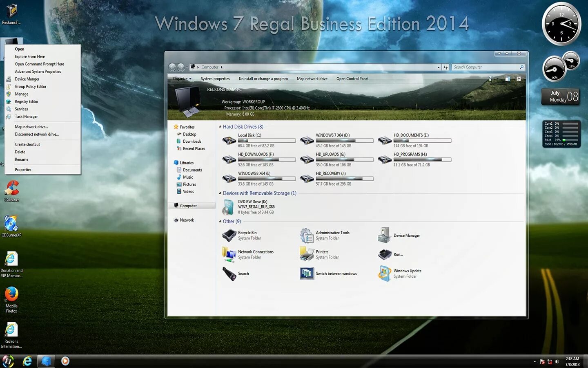588x368 pixels.
Task: Click the Start orb button
Action: [9, 361]
